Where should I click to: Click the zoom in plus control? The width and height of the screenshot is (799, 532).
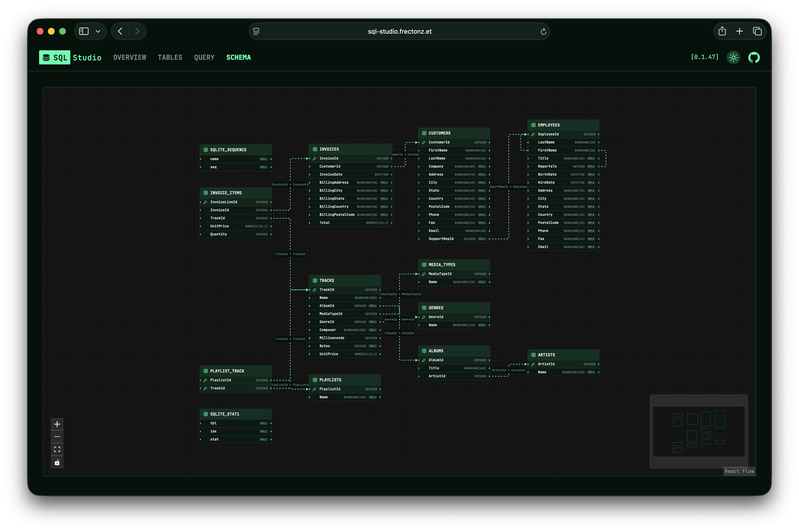pyautogui.click(x=57, y=424)
